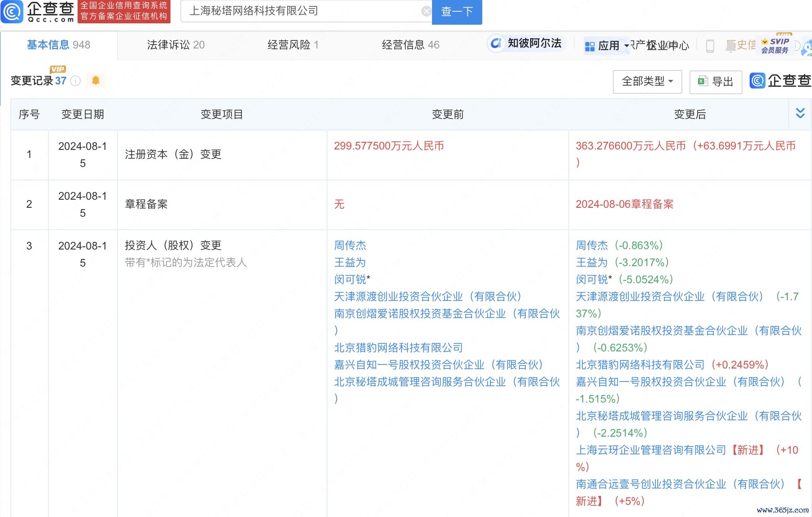Image resolution: width=812 pixels, height=517 pixels.
Task: Expand table with the double chevron icon
Action: [x=800, y=113]
